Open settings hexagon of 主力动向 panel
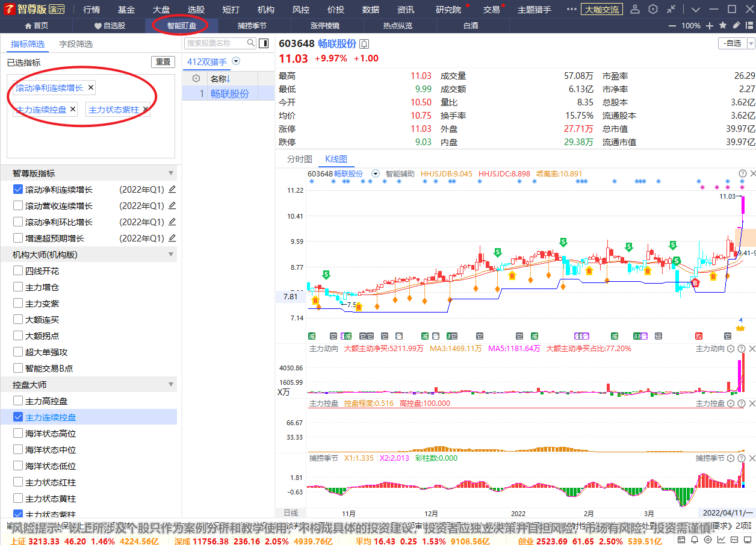 coord(731,349)
